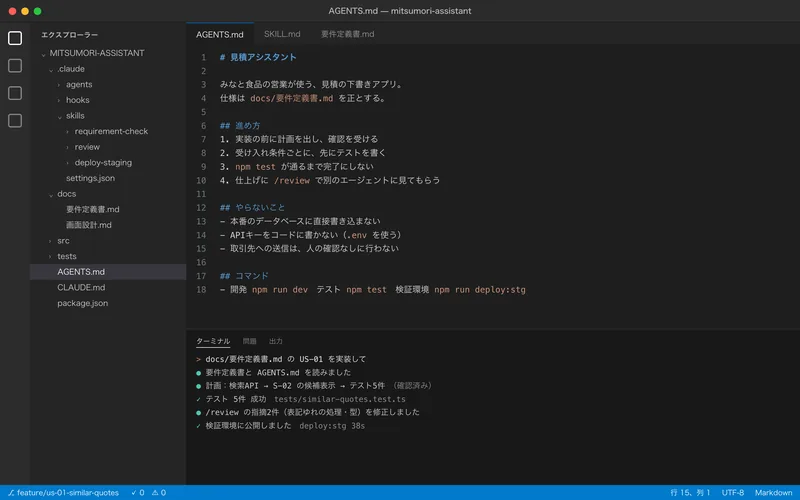Image resolution: width=800 pixels, height=500 pixels.
Task: Switch to the 要件定義書.md editor tab
Action: coord(347,34)
